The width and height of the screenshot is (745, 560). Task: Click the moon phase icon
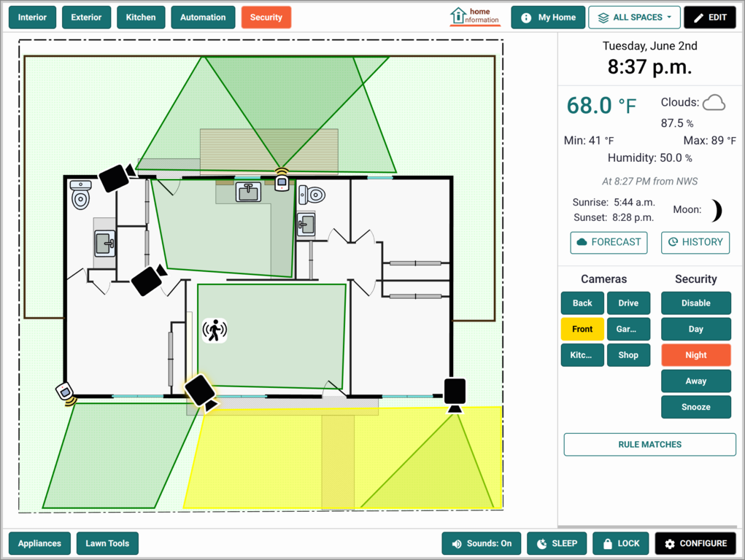coord(717,211)
